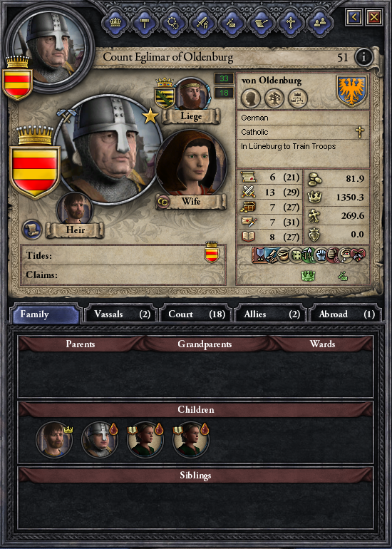This screenshot has height=549, width=392.
Task: Click the diplomacy scroll button near Heir
Action: 32,230
